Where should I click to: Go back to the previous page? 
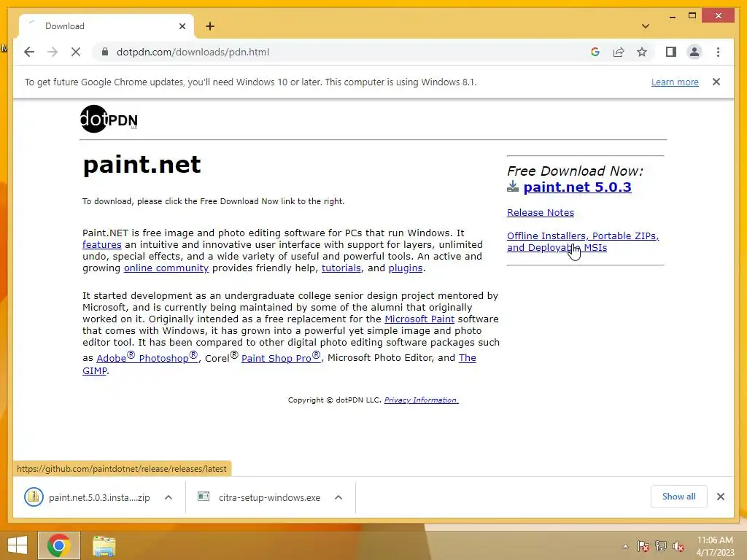coord(29,52)
